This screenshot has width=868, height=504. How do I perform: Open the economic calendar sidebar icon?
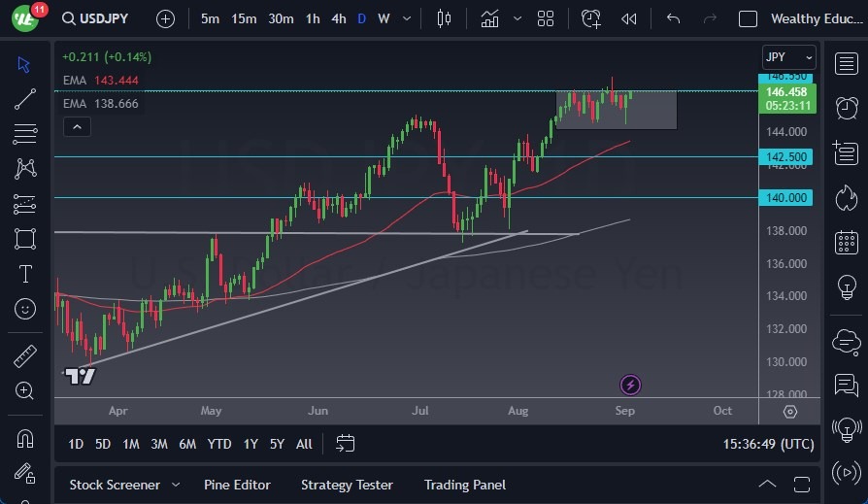pos(846,242)
